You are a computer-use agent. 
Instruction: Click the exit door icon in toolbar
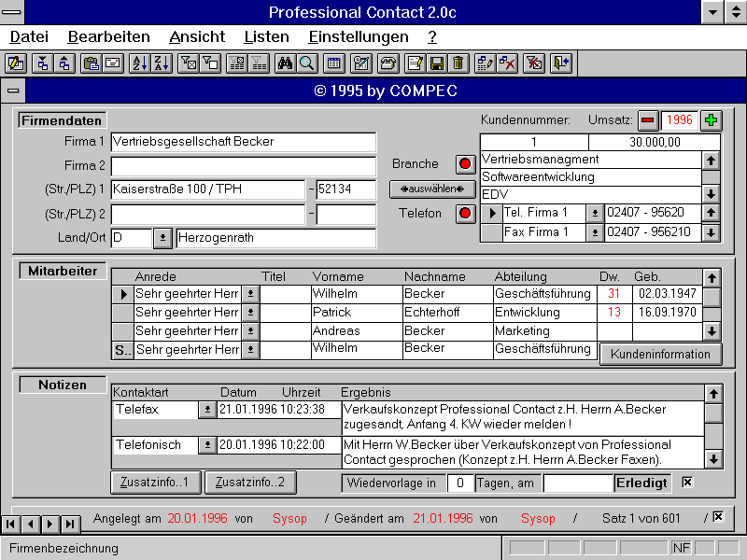(560, 63)
